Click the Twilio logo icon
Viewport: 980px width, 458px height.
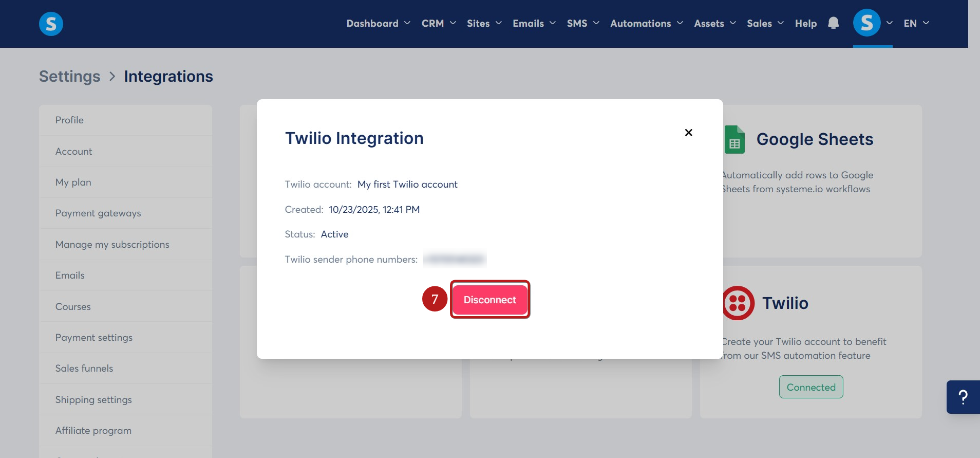click(738, 303)
